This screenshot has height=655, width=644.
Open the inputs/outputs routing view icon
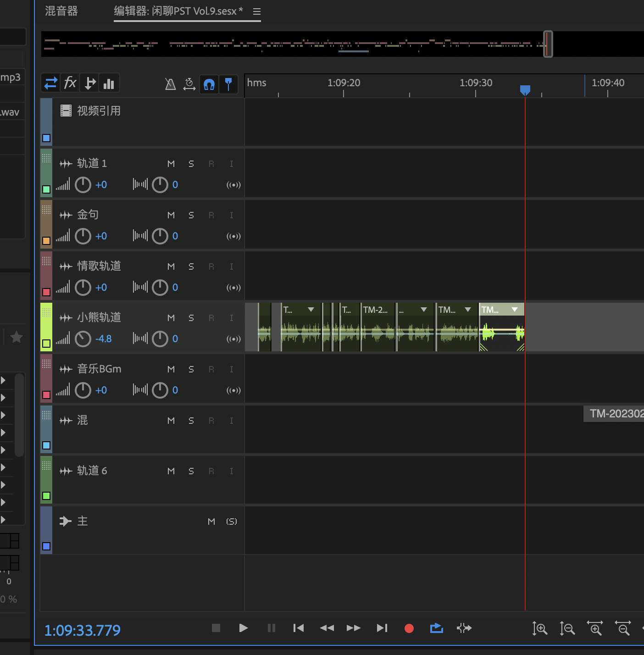click(50, 83)
